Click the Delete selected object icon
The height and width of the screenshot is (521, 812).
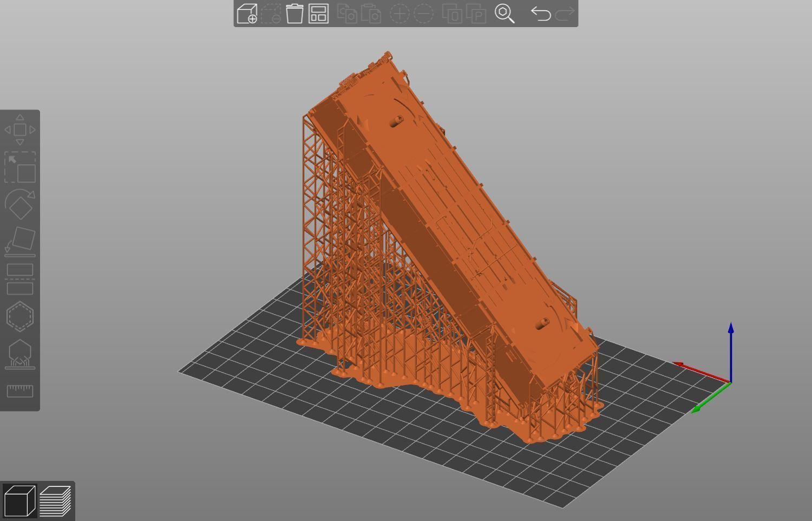[271, 14]
